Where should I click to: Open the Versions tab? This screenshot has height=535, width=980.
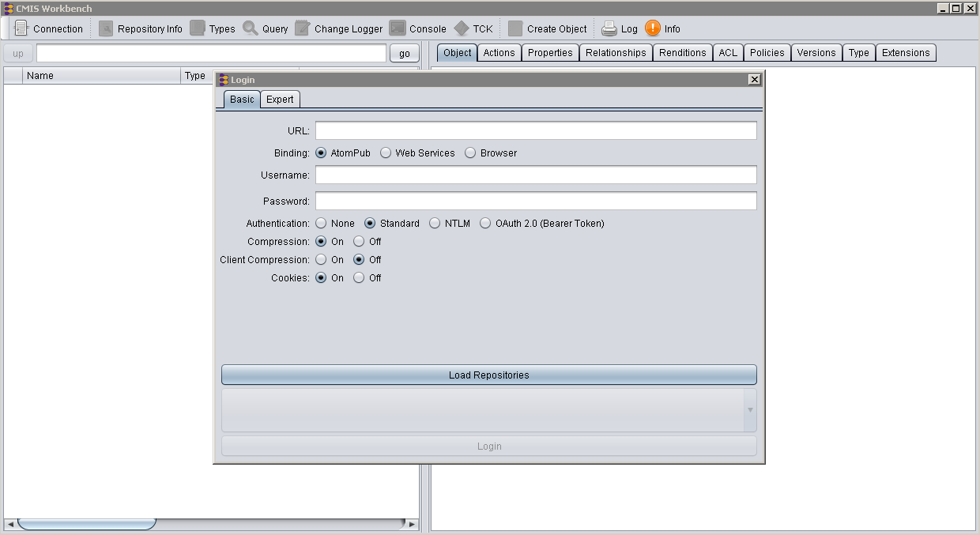coord(816,53)
